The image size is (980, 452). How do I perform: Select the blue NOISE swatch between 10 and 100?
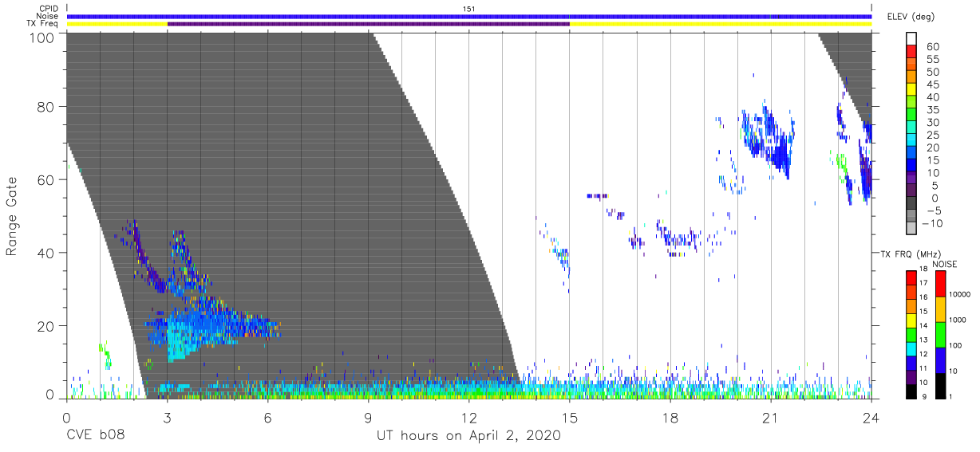pos(940,360)
